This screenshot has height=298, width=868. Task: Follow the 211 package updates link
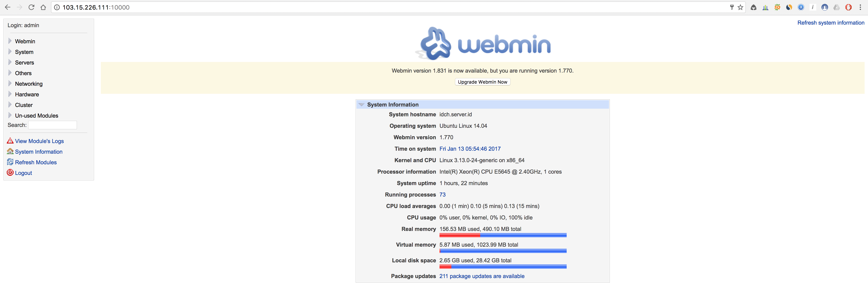[x=482, y=276]
